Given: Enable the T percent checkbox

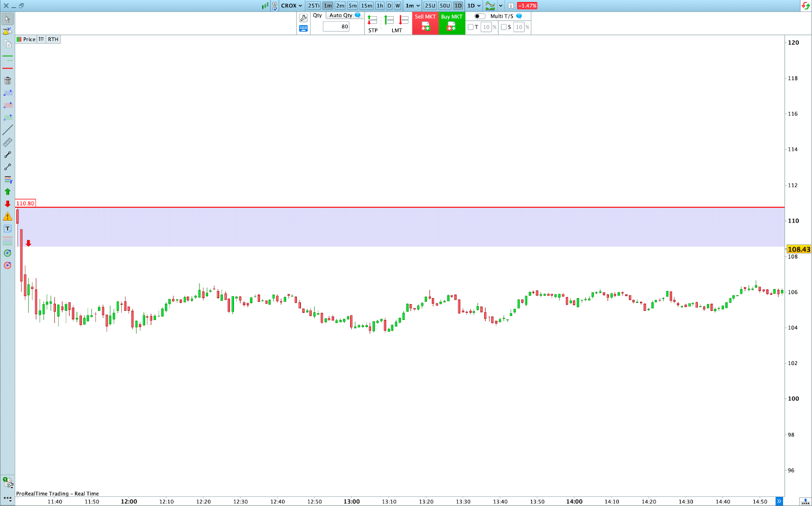Looking at the screenshot, I should pyautogui.click(x=470, y=27).
